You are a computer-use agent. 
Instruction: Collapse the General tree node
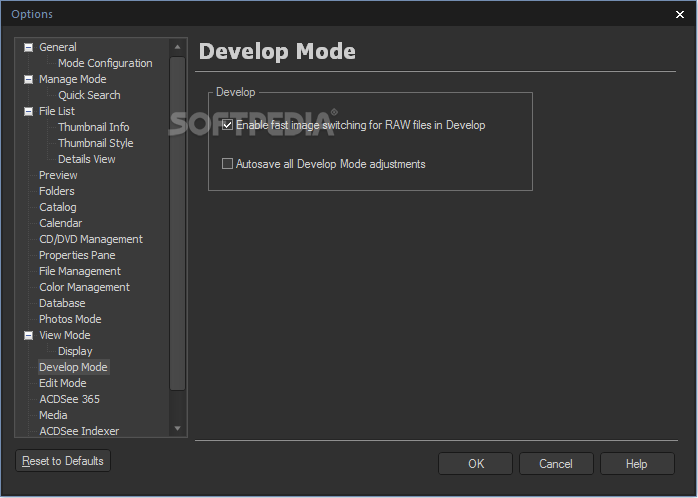[28, 47]
